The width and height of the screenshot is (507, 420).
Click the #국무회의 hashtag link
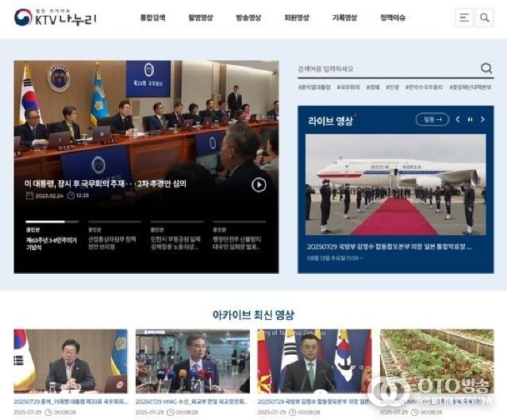[348, 87]
